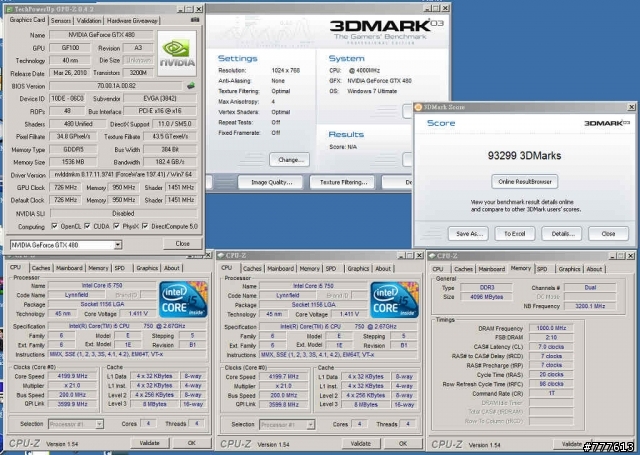This screenshot has height=455, width=640.
Task: Switch to Validation tab in GPU-Z
Action: (x=89, y=20)
